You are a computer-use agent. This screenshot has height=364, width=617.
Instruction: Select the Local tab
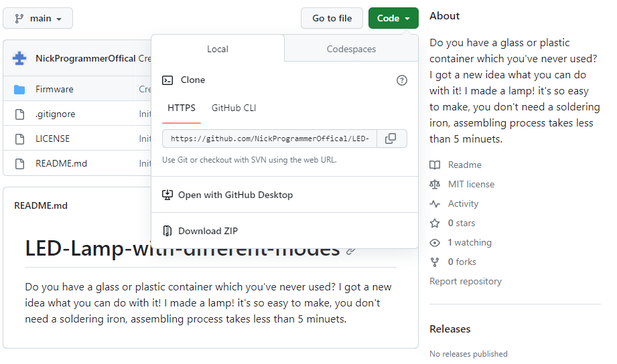pyautogui.click(x=218, y=49)
